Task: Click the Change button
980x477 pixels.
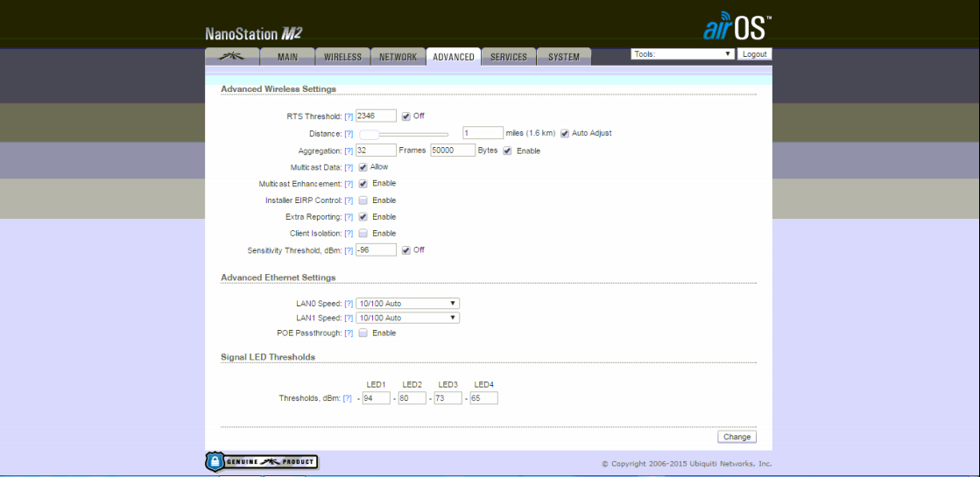Action: 737,437
